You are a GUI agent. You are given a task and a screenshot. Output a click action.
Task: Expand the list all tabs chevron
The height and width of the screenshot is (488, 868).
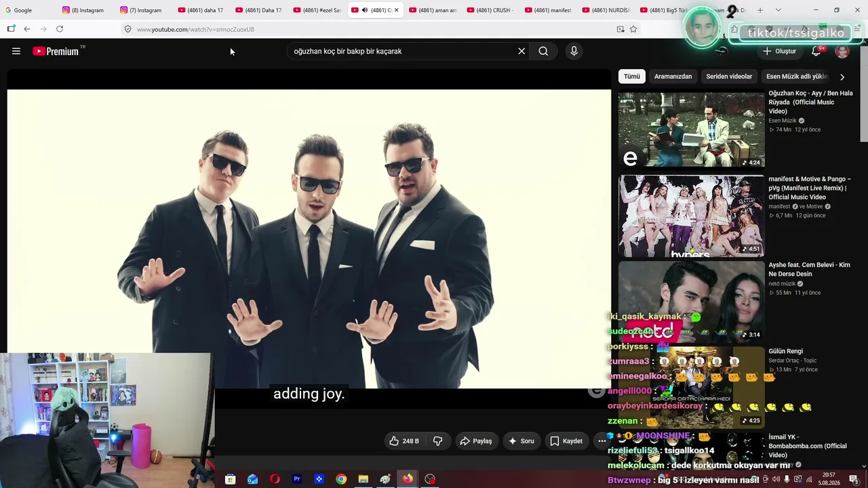(x=778, y=10)
